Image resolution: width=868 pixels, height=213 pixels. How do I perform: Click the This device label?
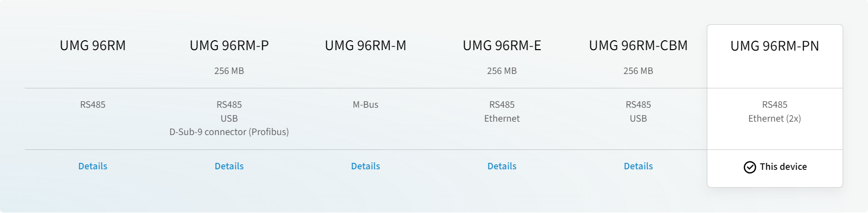pyautogui.click(x=783, y=167)
